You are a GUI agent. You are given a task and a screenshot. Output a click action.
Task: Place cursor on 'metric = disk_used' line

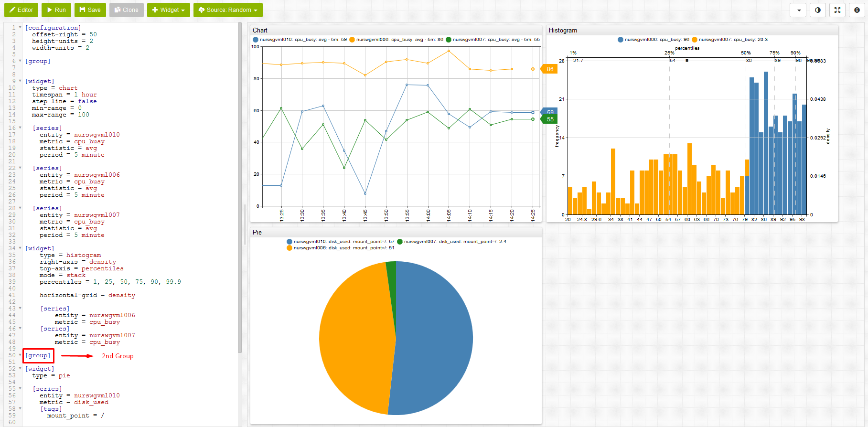tap(74, 402)
